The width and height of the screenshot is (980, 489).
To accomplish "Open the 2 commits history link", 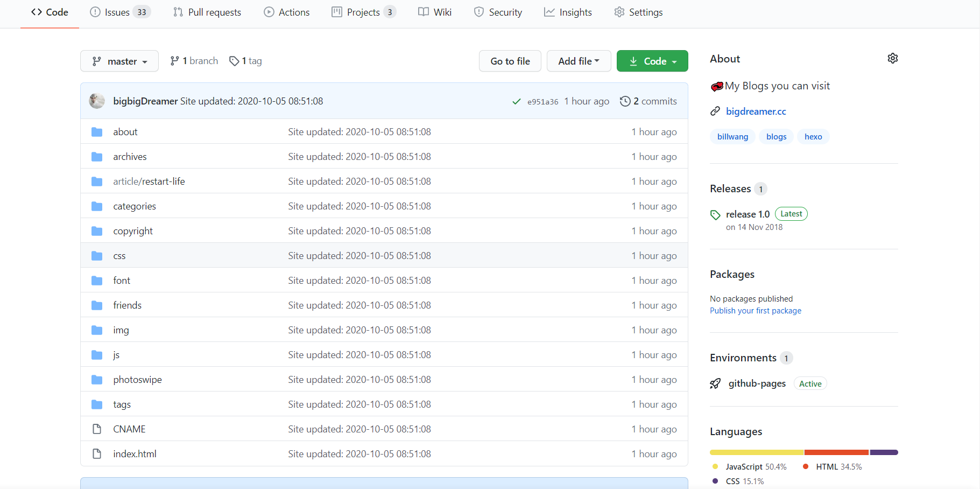I will tap(648, 101).
